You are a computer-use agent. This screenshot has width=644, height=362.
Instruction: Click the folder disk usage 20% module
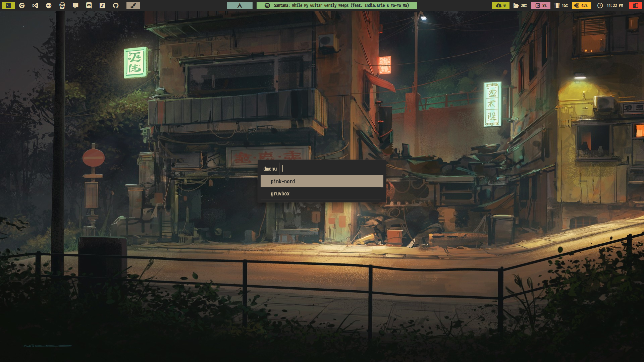[520, 5]
